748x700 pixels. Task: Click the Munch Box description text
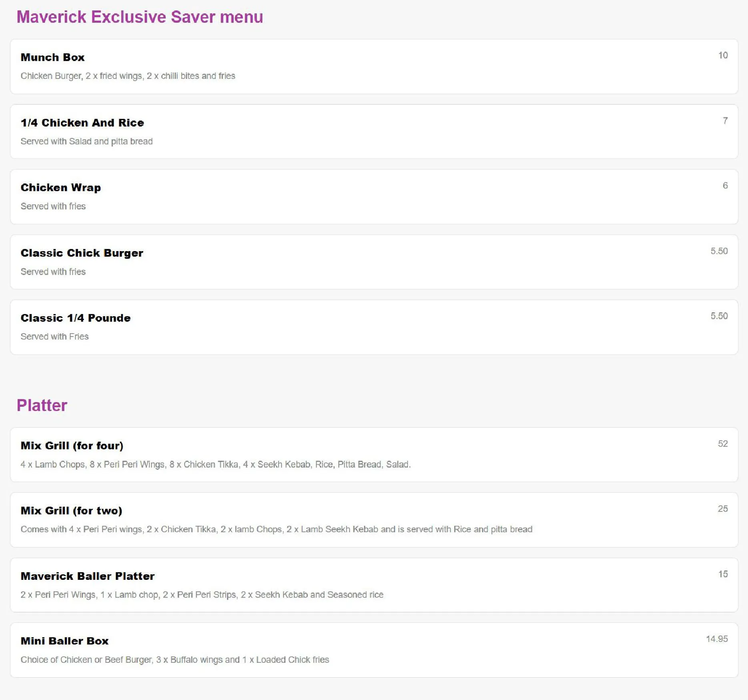coord(128,76)
